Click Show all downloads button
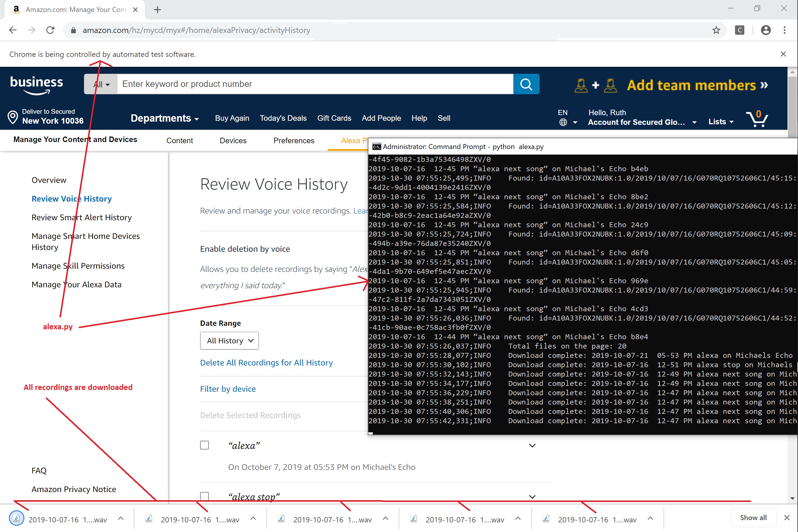The image size is (798, 532). pyautogui.click(x=753, y=517)
